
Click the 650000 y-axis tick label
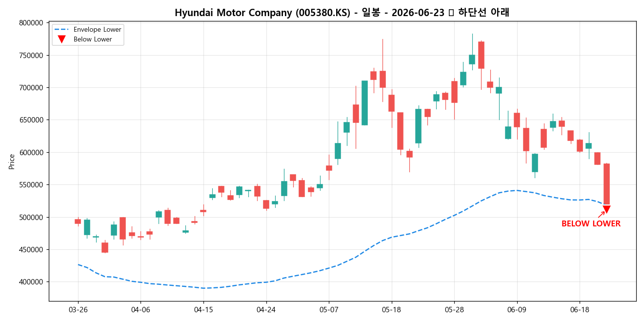point(31,120)
